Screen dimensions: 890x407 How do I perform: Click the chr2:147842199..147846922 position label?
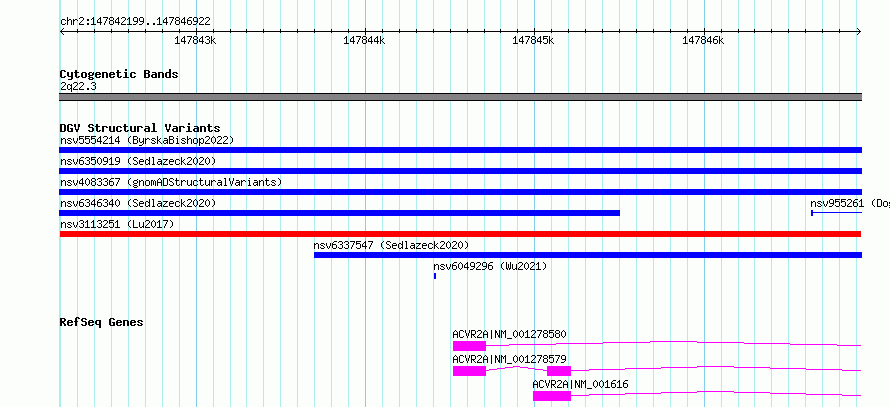point(135,21)
